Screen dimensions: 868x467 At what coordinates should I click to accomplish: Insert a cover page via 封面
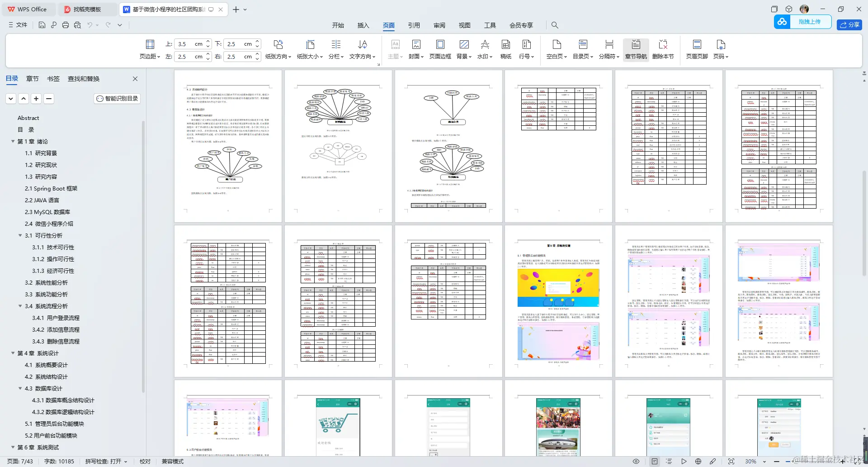coord(416,49)
